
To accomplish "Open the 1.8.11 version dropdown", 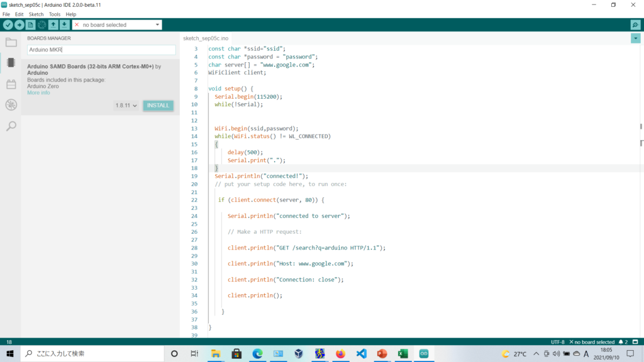I will [126, 106].
